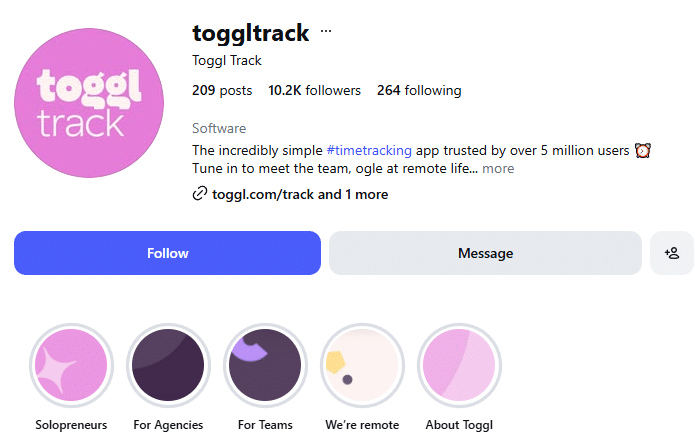
Task: View the 10.2K followers list
Action: coord(314,90)
